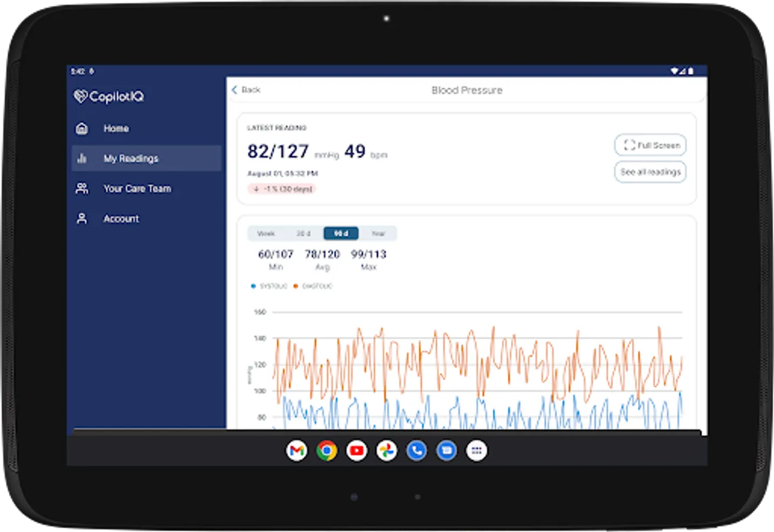Open Gmail from the taskbar
The width and height of the screenshot is (774, 532).
coord(297,451)
